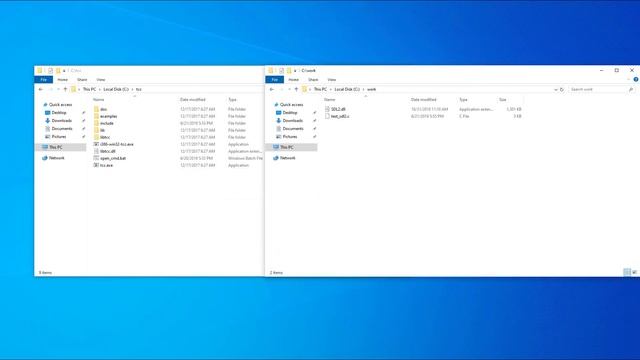Open recent locations dropdown in the tcc window
This screenshot has width=640, height=360.
coord(58,89)
